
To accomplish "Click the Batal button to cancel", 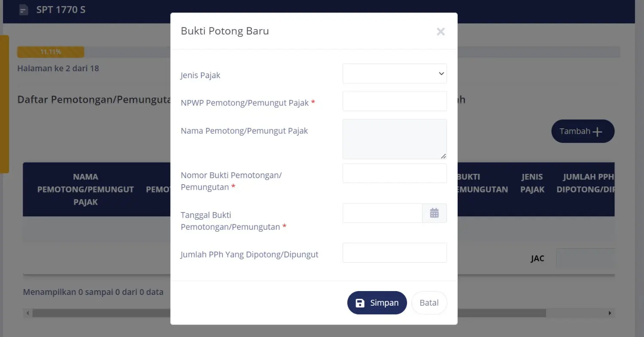I will 429,303.
